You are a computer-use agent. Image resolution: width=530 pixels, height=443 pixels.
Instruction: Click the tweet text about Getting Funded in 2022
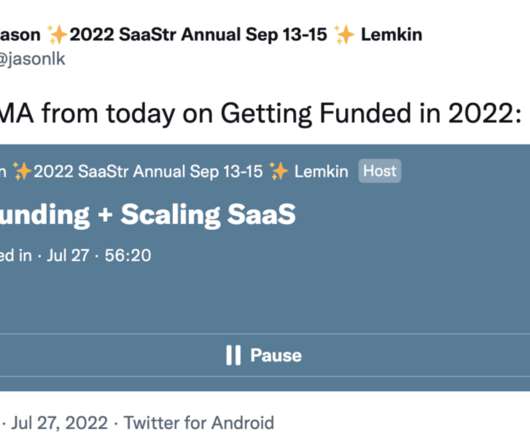(261, 114)
